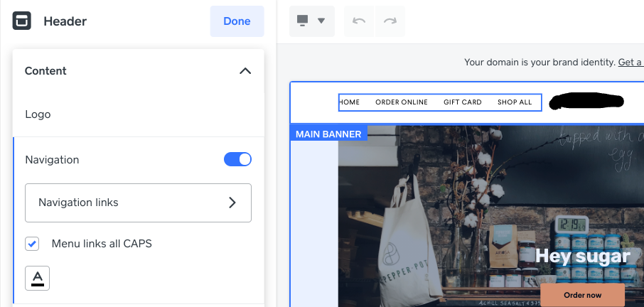Image resolution: width=644 pixels, height=307 pixels.
Task: Follow the Get a domain link
Action: click(630, 63)
